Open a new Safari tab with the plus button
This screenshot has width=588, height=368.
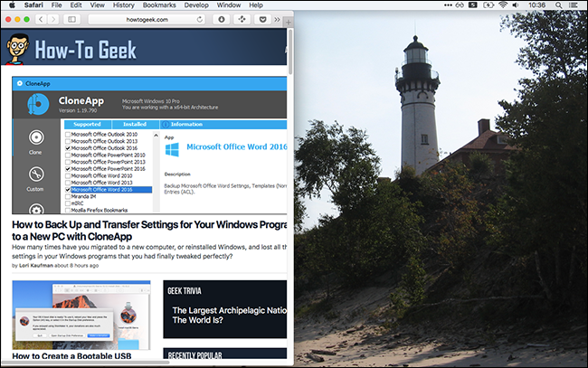coord(289,23)
